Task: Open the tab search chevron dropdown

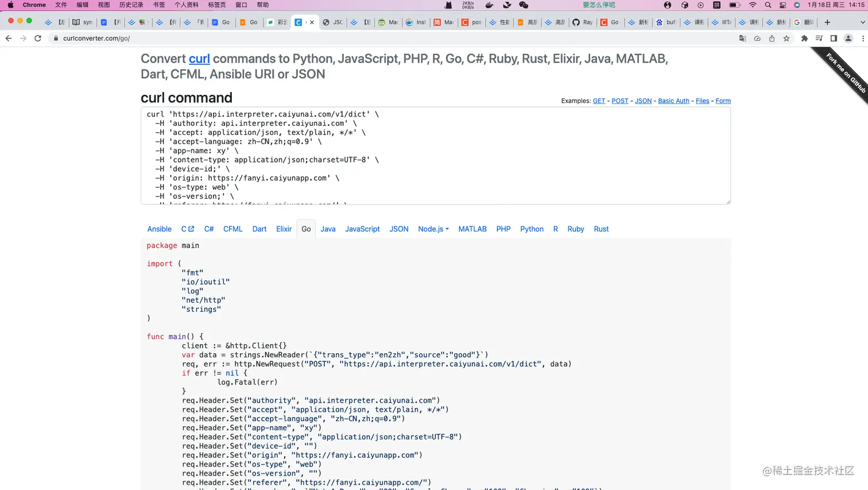Action: pyautogui.click(x=862, y=22)
